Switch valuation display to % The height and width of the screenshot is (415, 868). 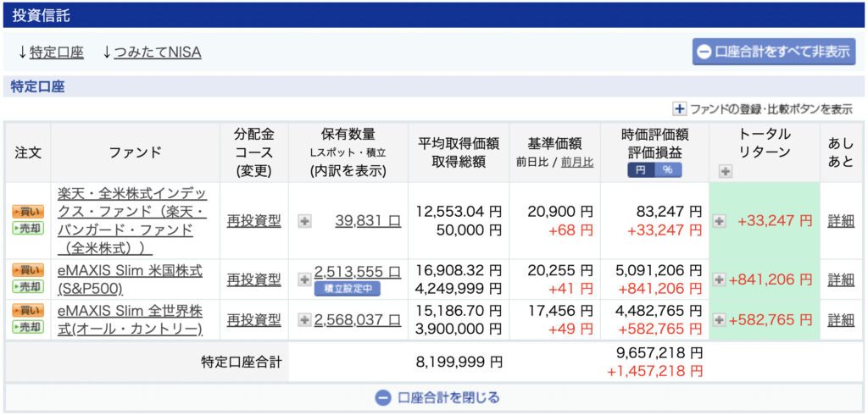668,170
